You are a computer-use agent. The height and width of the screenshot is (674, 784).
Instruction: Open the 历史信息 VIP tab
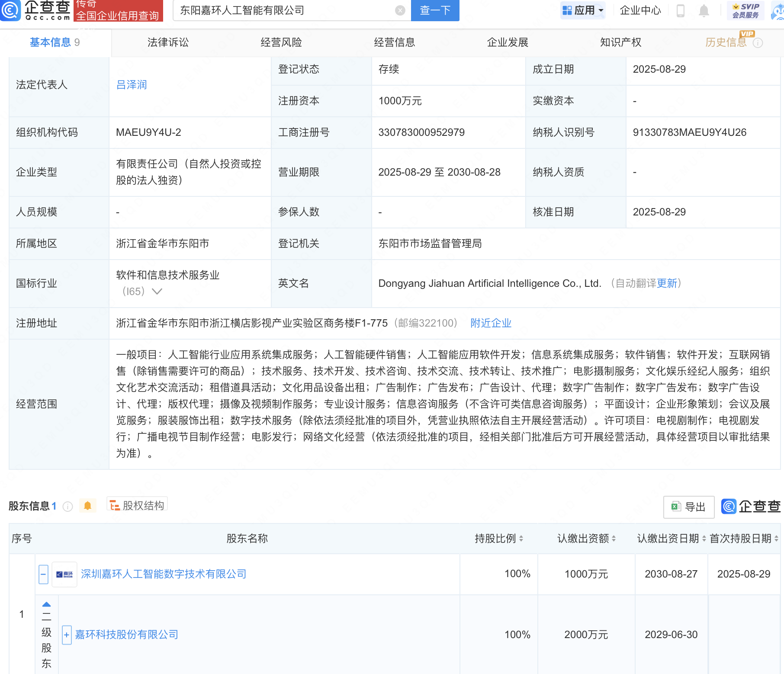point(726,42)
